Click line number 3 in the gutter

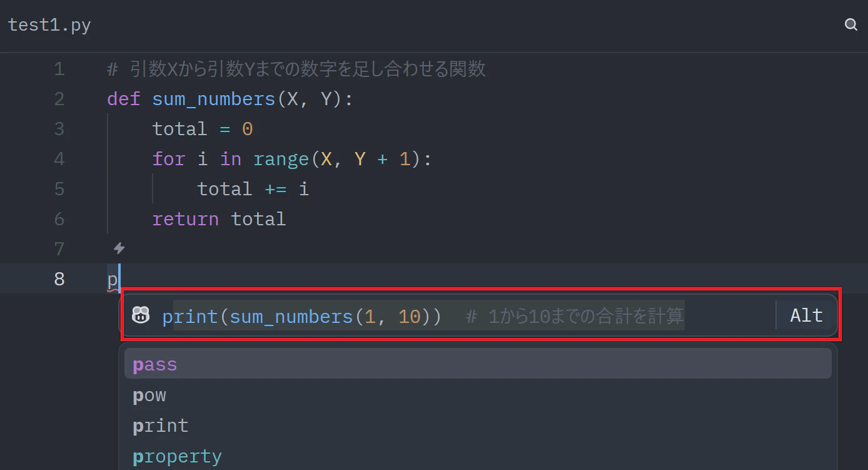[x=59, y=129]
